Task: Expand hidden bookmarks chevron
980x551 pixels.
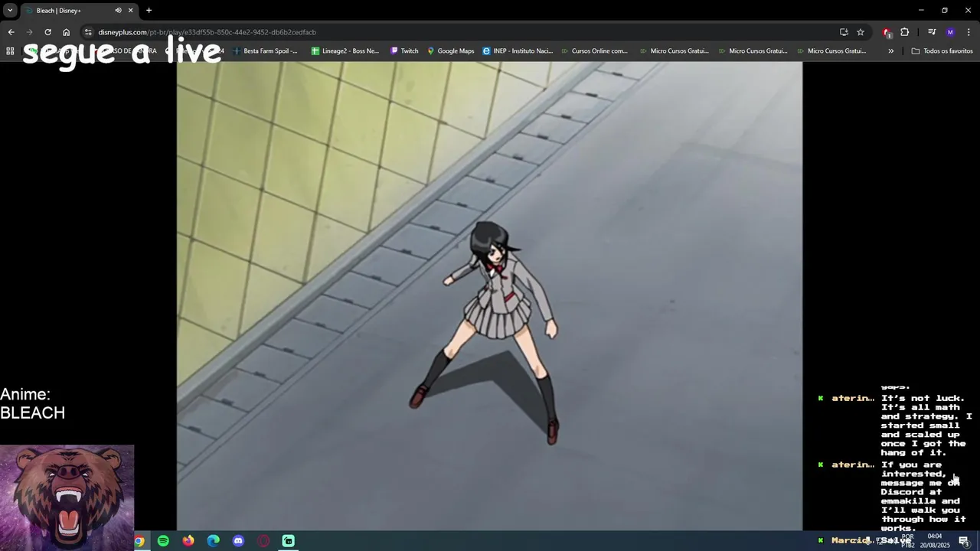Action: pos(890,51)
